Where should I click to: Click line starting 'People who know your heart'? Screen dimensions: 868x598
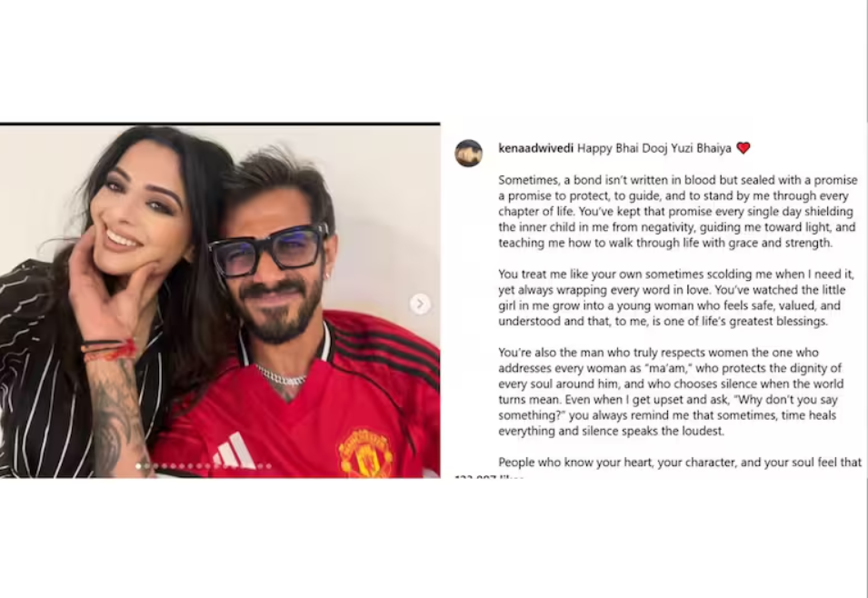pyautogui.click(x=680, y=462)
